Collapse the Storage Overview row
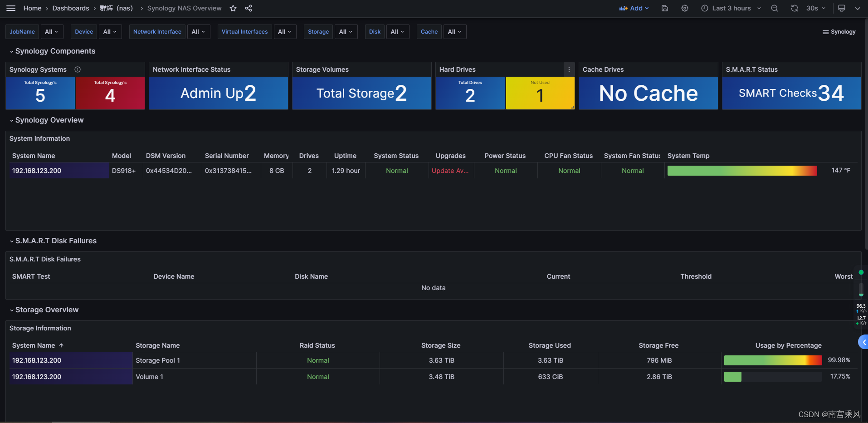868x423 pixels. [44, 310]
